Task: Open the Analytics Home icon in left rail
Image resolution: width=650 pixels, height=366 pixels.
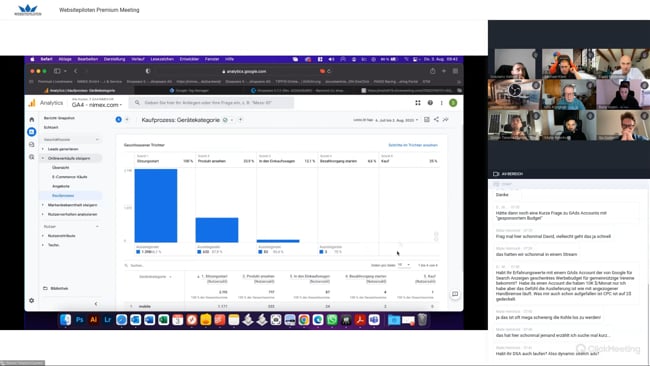Action: coord(32,119)
